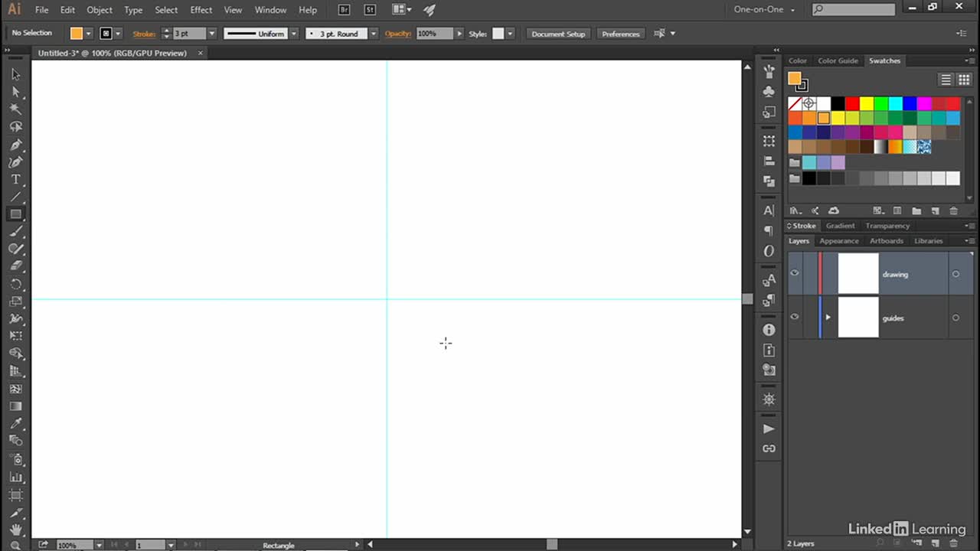The image size is (980, 551).
Task: Select the Rectangle tool in toolbox
Action: (x=15, y=214)
